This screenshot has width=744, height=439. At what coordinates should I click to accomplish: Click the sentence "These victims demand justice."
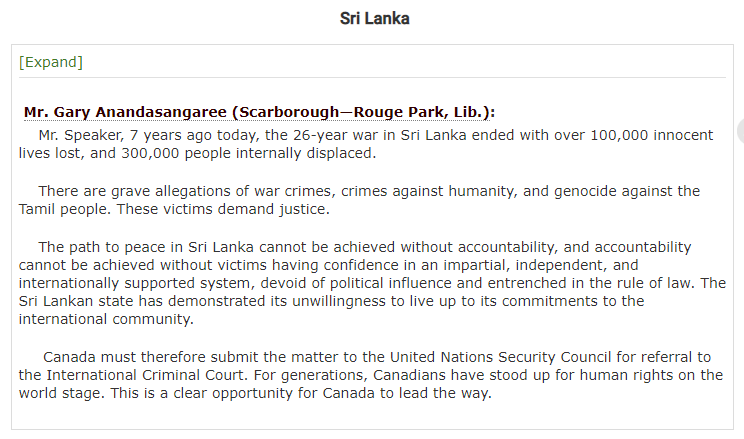[223, 209]
